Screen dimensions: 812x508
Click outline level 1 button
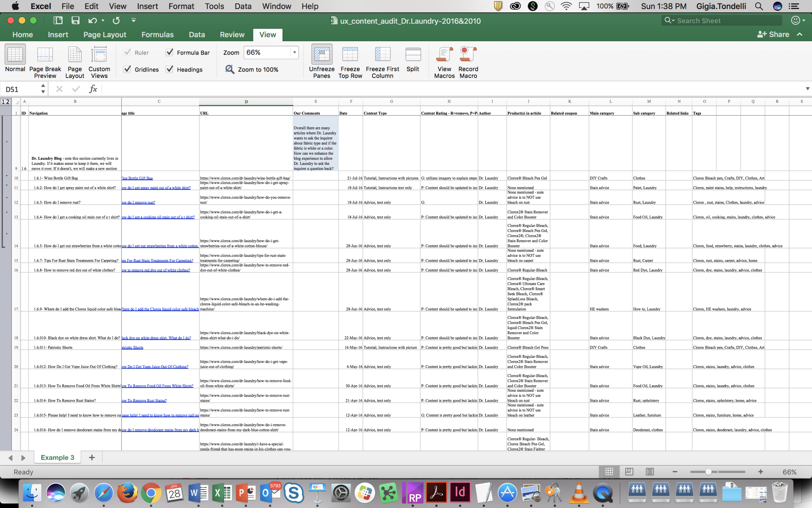[3, 102]
